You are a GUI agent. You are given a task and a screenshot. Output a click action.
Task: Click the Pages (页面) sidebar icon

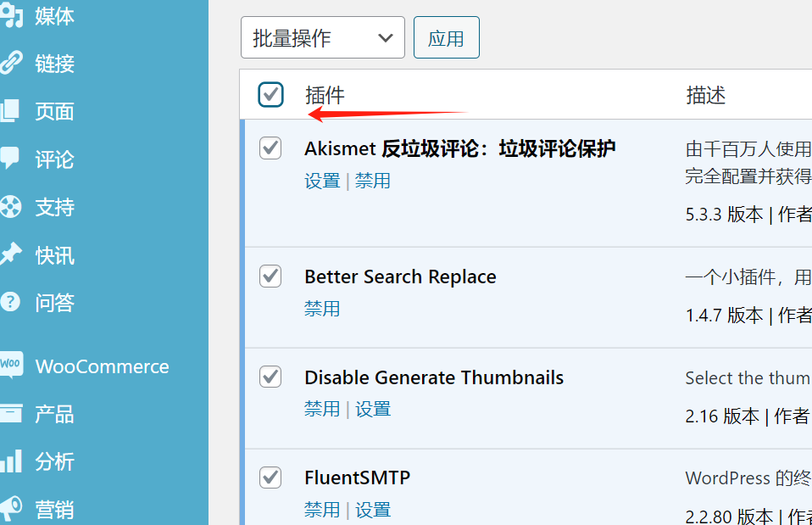11,111
